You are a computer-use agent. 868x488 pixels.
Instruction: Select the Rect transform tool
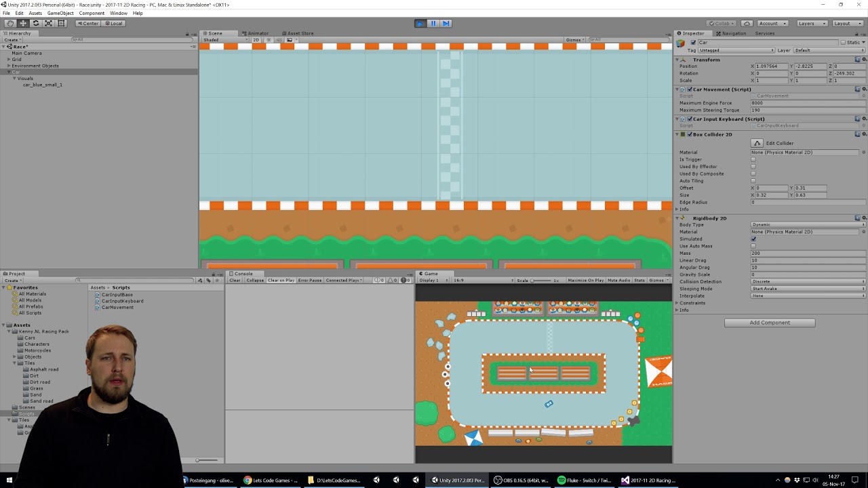click(61, 23)
